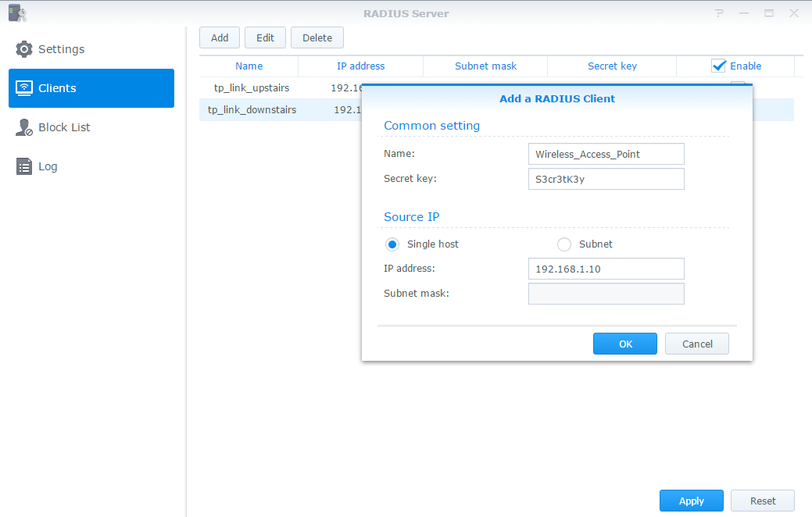
Task: Click the Clients monitor icon in sidebar
Action: [x=24, y=88]
